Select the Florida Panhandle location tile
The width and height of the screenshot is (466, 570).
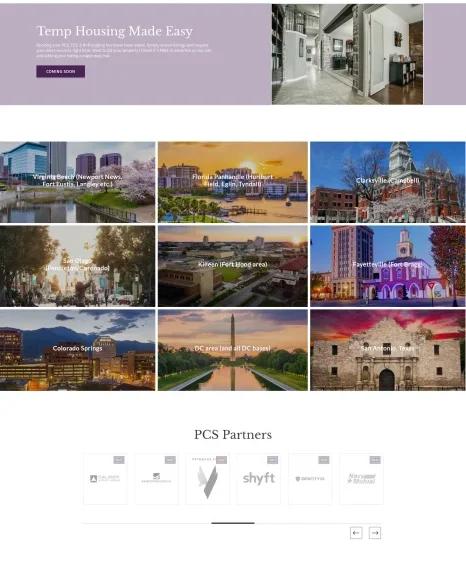pos(233,182)
